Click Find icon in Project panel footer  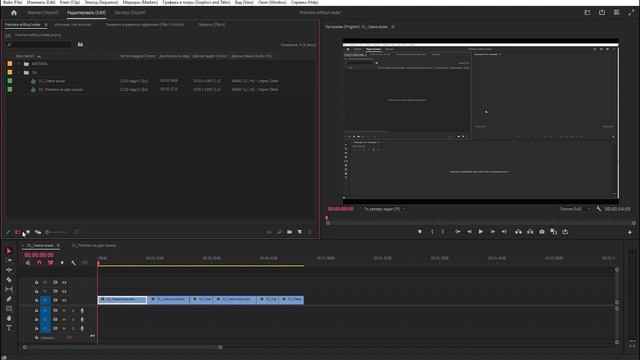(x=280, y=232)
